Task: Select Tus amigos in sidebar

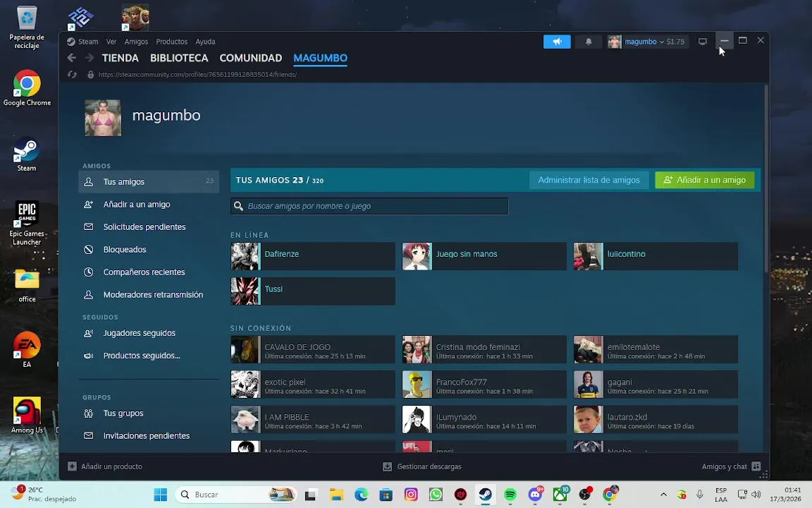Action: point(149,181)
